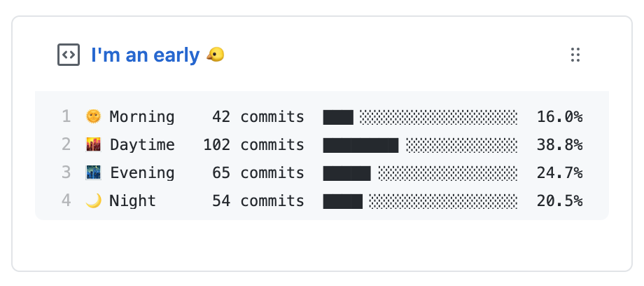Viewport: 644px width, 286px height.
Task: Click the sun emoji on Morning row
Action: [93, 117]
